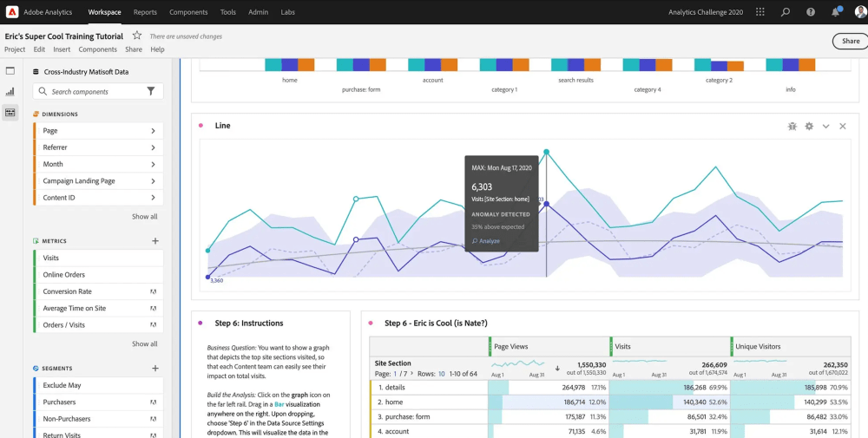
Task: Select the Exclude May segment
Action: point(98,385)
